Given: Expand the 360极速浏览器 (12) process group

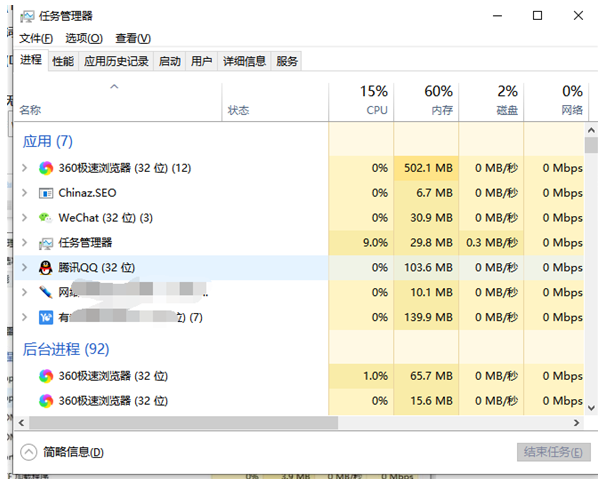Looking at the screenshot, I should 25,168.
